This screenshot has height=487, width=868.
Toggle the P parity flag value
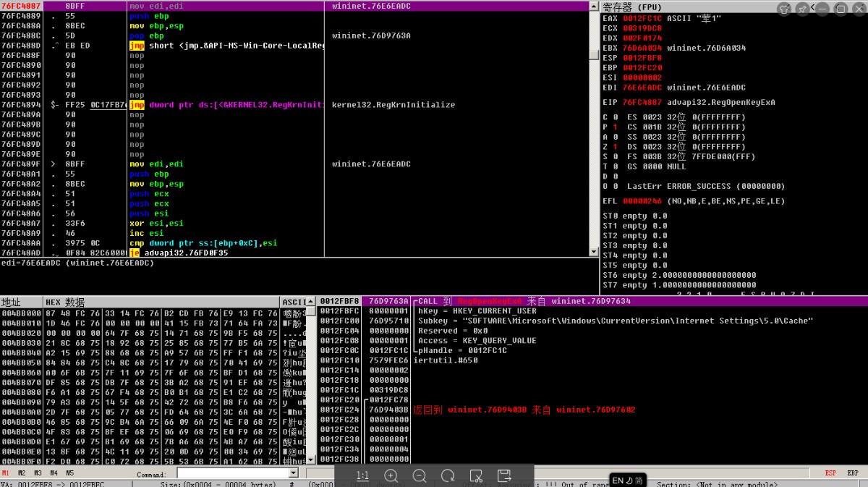614,127
